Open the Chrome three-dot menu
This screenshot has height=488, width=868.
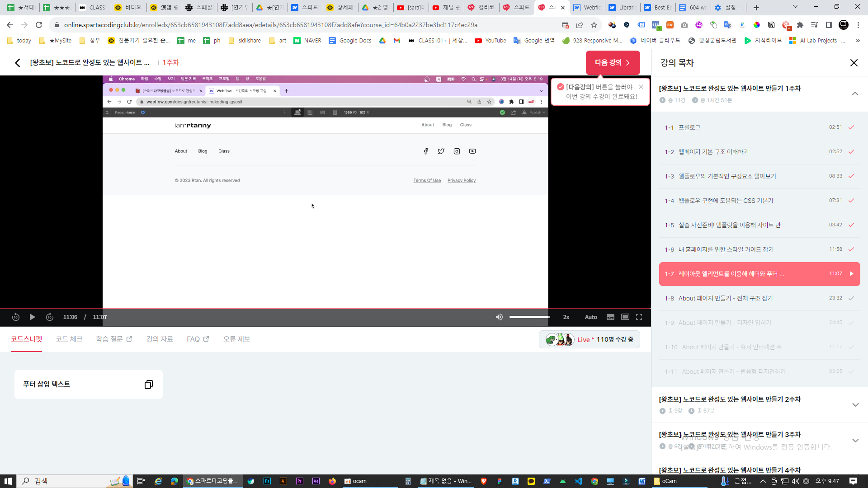click(x=858, y=25)
